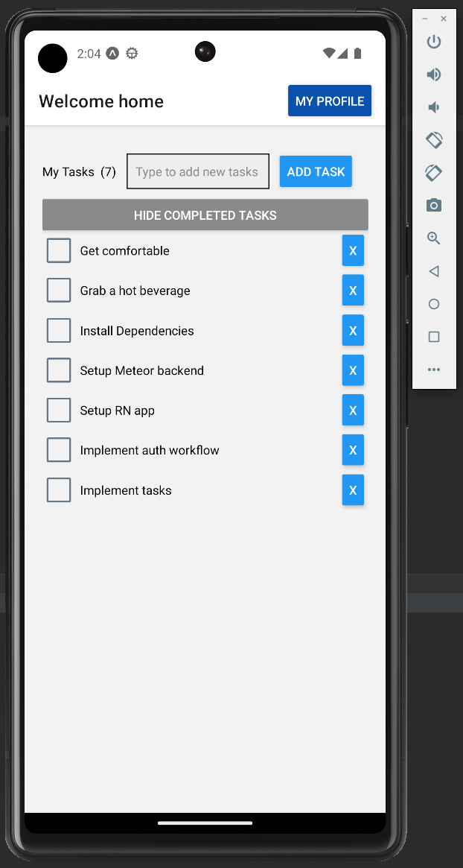Focus the new task input field
The width and height of the screenshot is (463, 868).
pos(197,172)
